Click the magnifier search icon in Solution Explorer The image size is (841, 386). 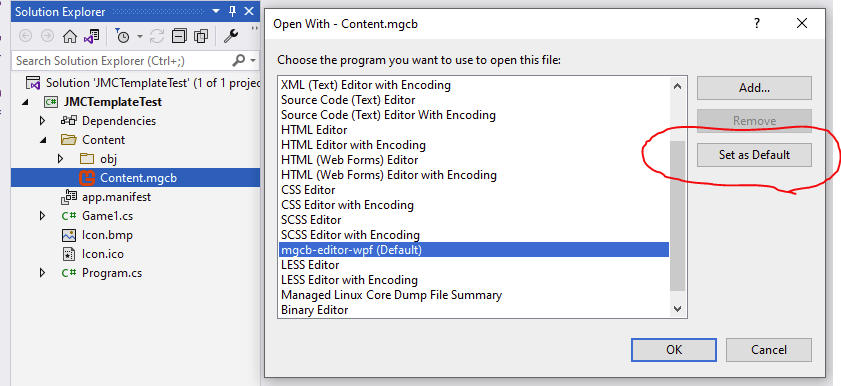pos(239,60)
